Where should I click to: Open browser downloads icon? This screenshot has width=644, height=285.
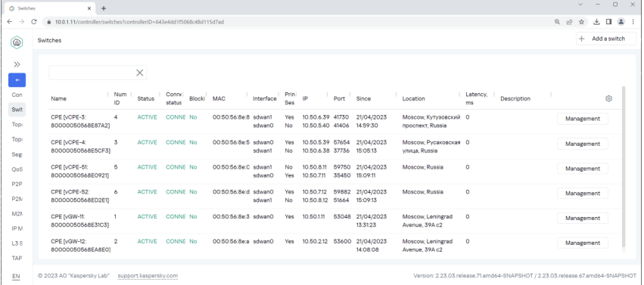(x=597, y=22)
